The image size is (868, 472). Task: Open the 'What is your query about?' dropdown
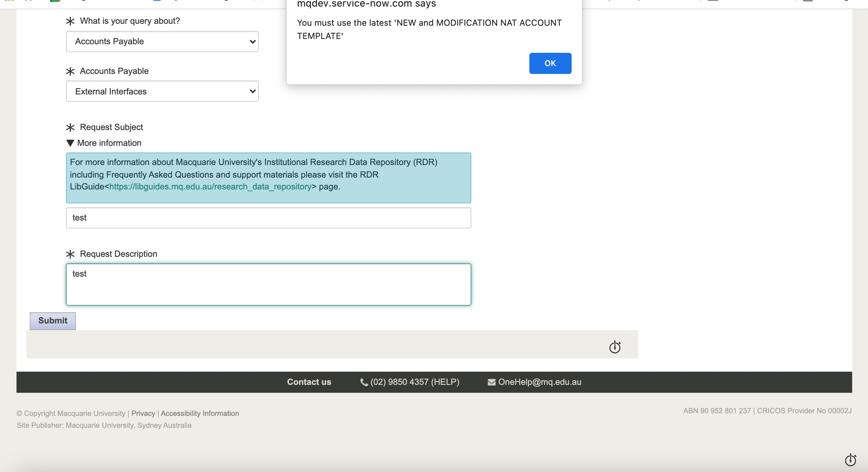point(162,42)
